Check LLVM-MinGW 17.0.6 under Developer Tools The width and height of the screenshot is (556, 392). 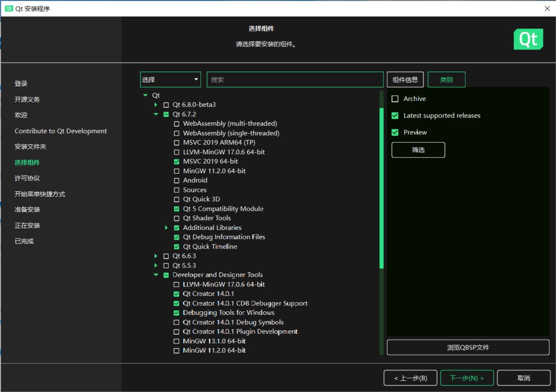[x=176, y=284]
